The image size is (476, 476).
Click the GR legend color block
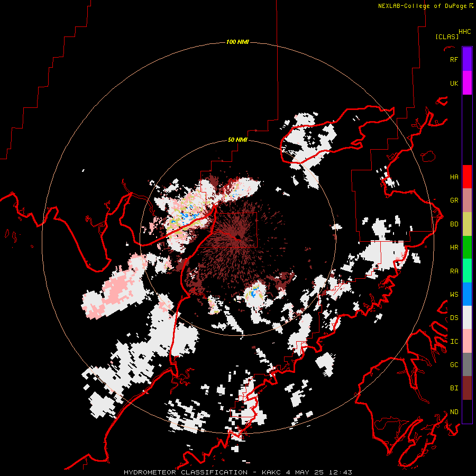(467, 200)
